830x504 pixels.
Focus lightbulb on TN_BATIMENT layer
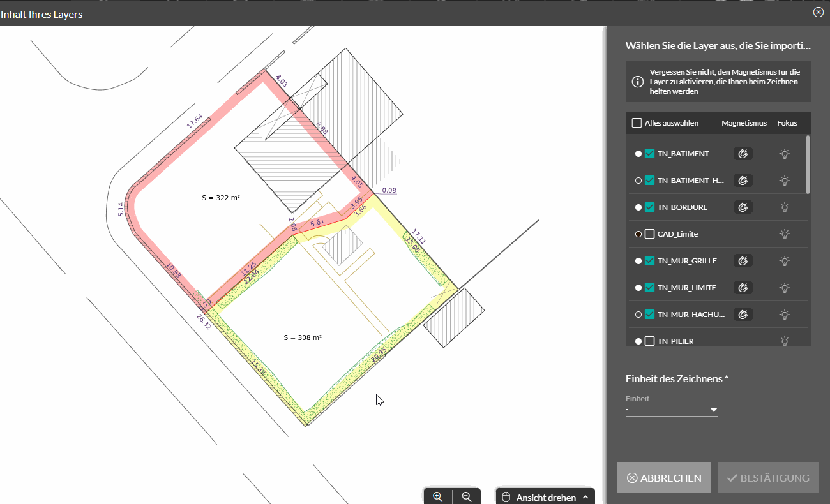pos(785,154)
